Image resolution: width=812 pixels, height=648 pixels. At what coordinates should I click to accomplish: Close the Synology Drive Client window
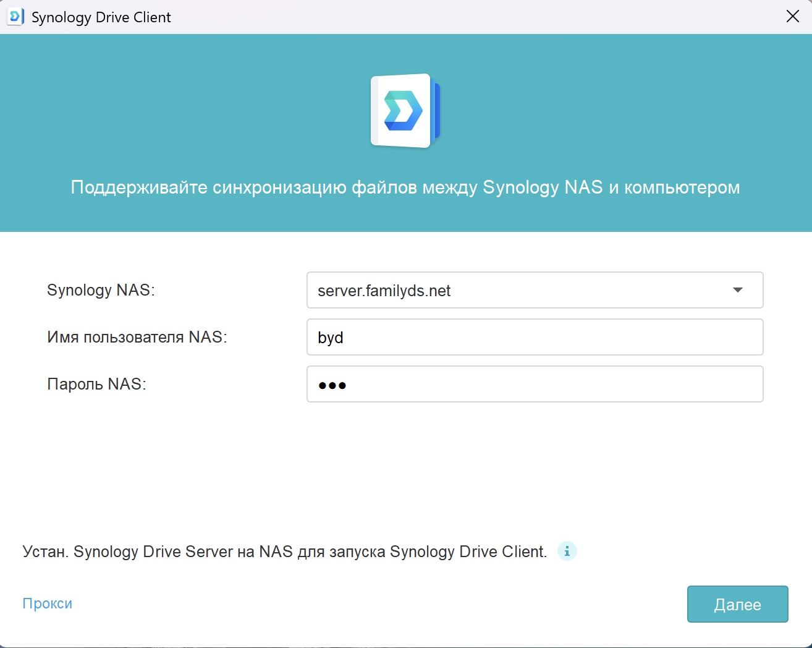coord(792,17)
